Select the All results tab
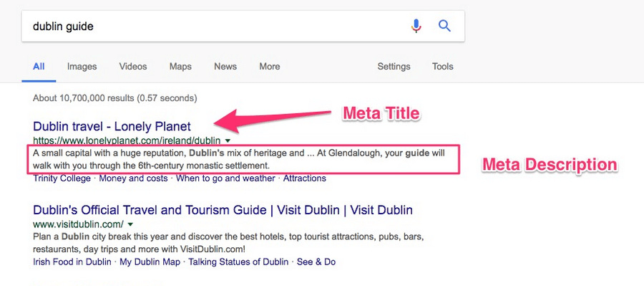The image size is (644, 286). (39, 66)
